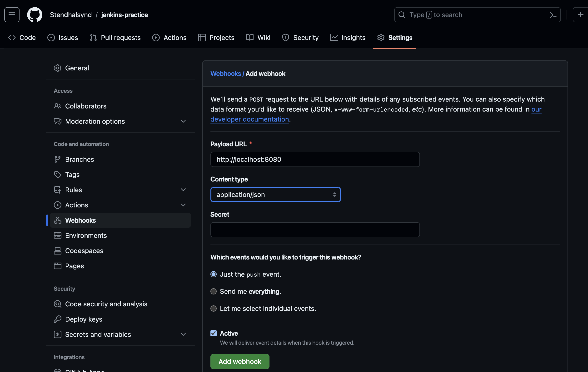Click the General gear icon in sidebar
The width and height of the screenshot is (588, 372).
[57, 68]
